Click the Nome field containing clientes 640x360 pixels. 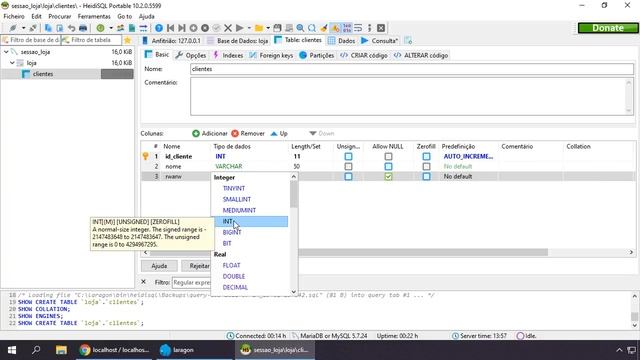pos(412,69)
